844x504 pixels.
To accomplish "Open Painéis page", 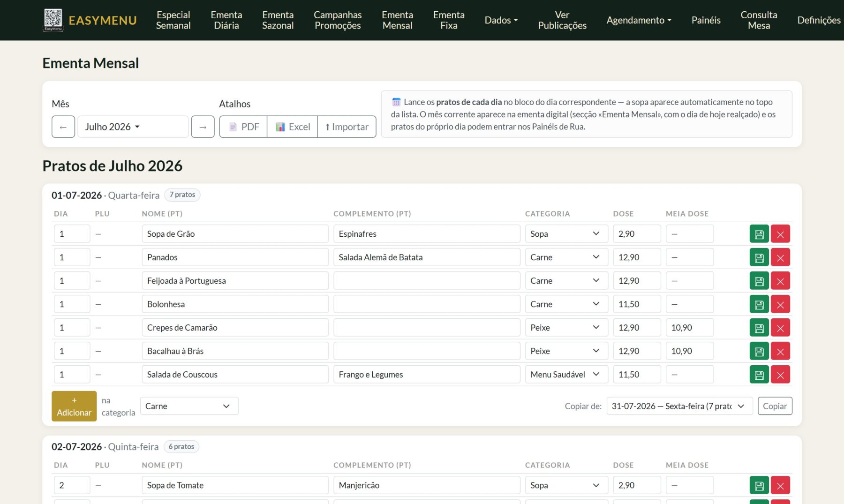I will click(706, 20).
